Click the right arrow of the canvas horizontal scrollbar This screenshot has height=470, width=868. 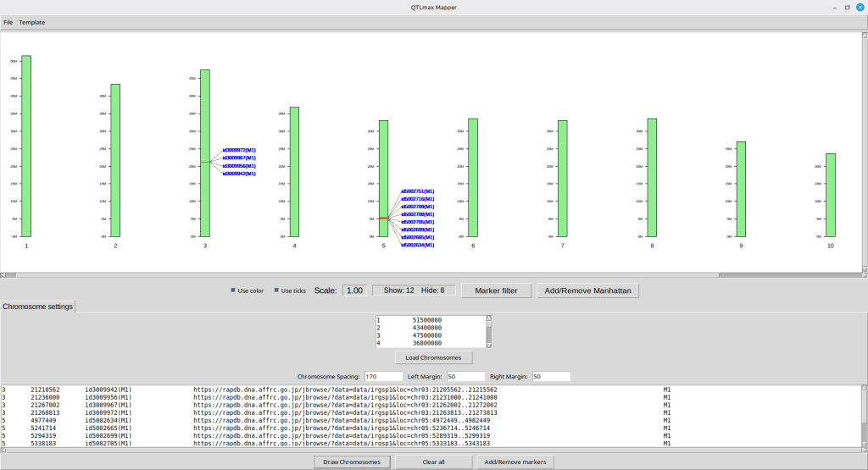(862, 274)
